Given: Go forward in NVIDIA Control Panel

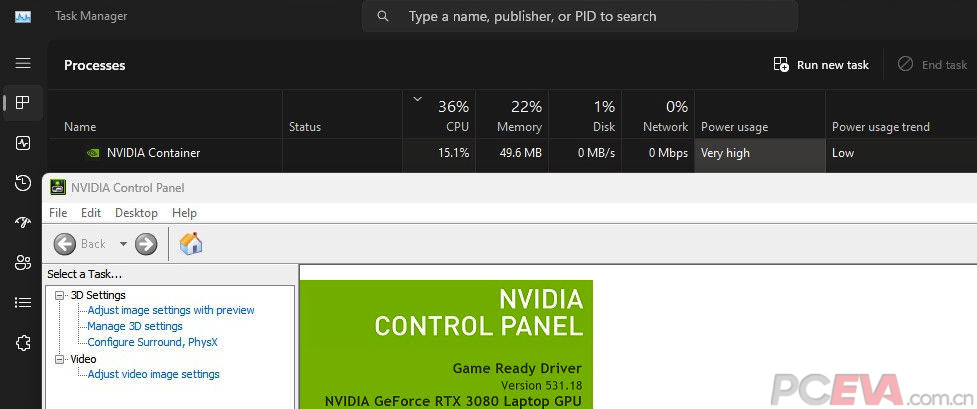Looking at the screenshot, I should (146, 244).
